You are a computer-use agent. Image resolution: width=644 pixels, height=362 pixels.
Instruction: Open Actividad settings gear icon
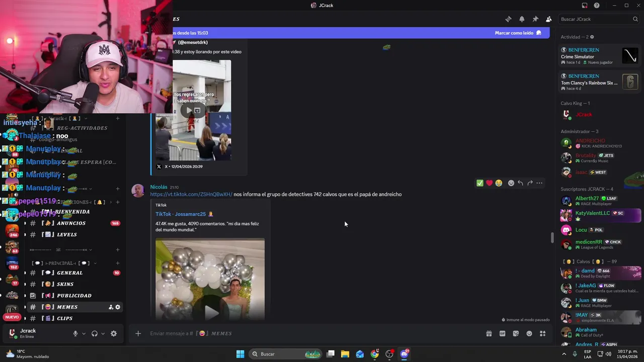(x=592, y=37)
